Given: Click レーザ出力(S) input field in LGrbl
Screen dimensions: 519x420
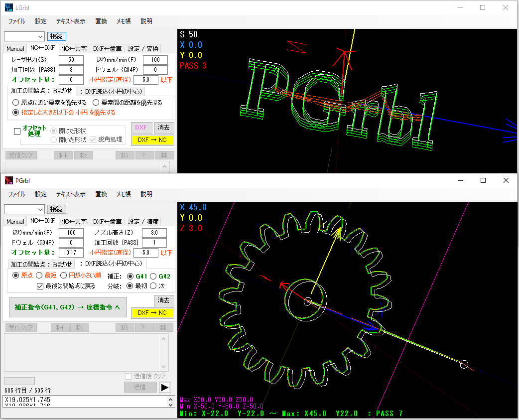Looking at the screenshot, I should click(71, 60).
